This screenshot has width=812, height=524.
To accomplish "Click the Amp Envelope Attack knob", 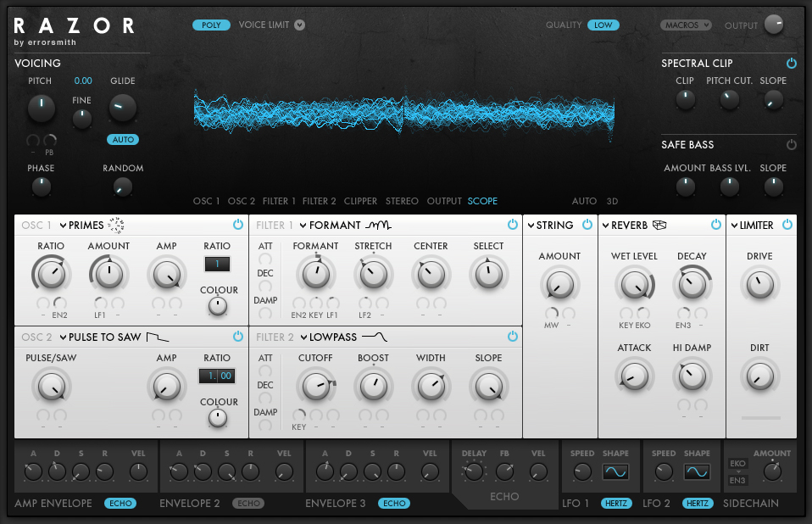I will point(33,471).
